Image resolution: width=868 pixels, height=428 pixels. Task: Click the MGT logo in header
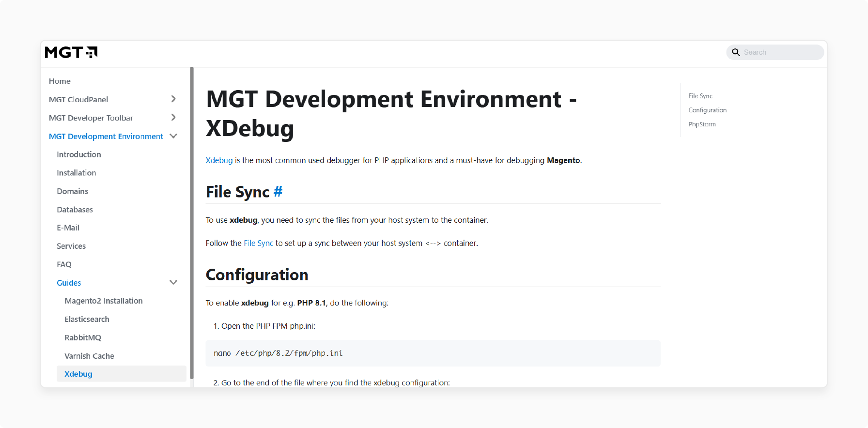71,52
